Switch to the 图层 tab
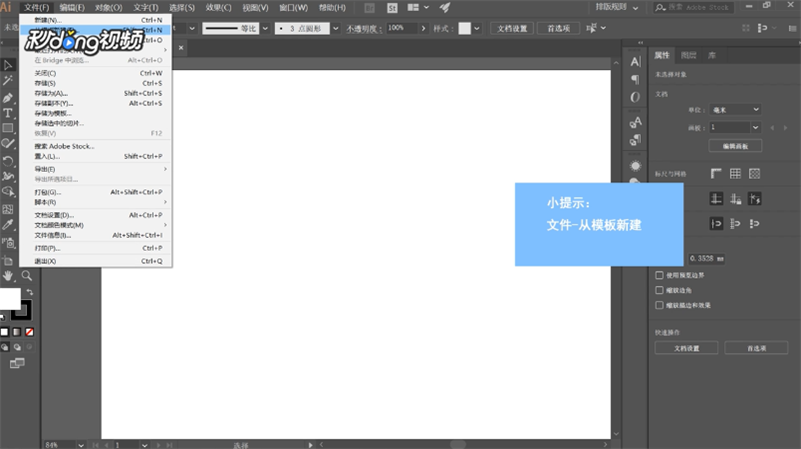 tap(688, 55)
